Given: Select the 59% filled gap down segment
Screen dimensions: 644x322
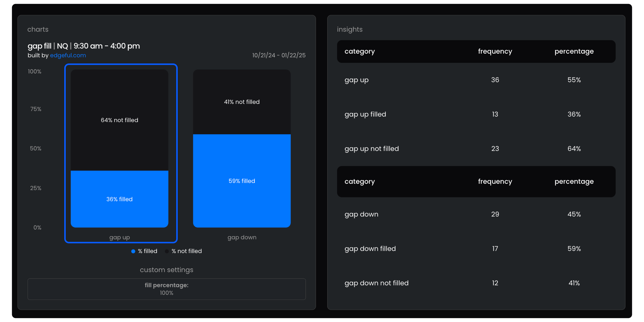Looking at the screenshot, I should 242,181.
